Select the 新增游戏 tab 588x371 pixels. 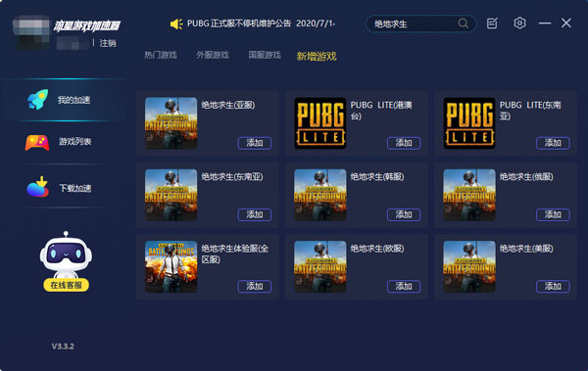coord(317,56)
